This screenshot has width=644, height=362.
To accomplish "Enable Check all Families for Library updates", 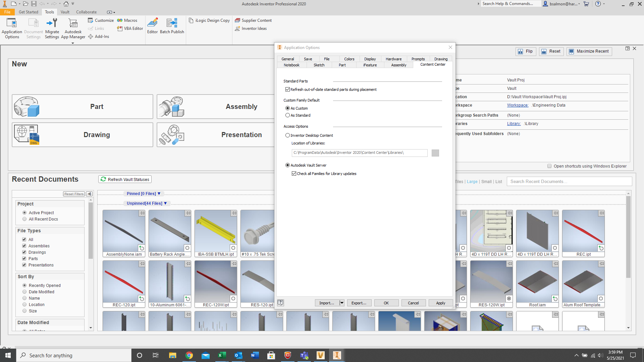I will [x=293, y=173].
